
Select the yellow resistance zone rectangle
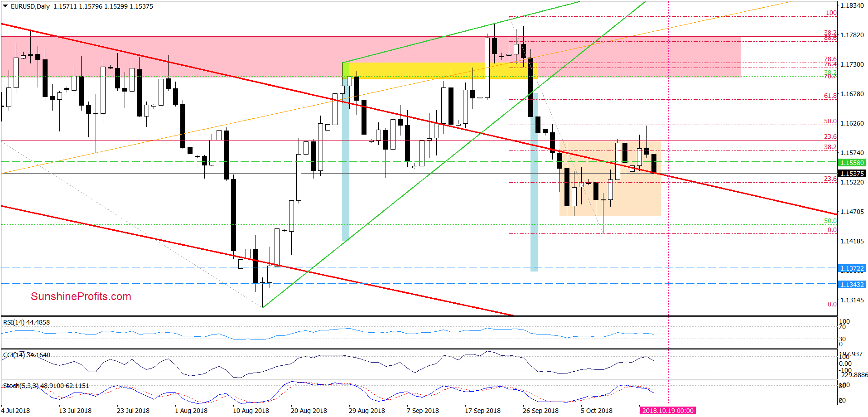[440, 71]
